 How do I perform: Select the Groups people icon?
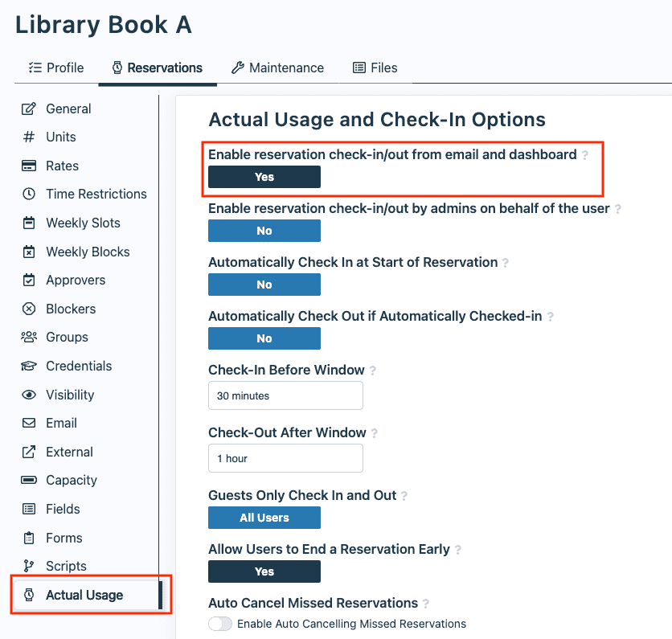click(x=29, y=337)
